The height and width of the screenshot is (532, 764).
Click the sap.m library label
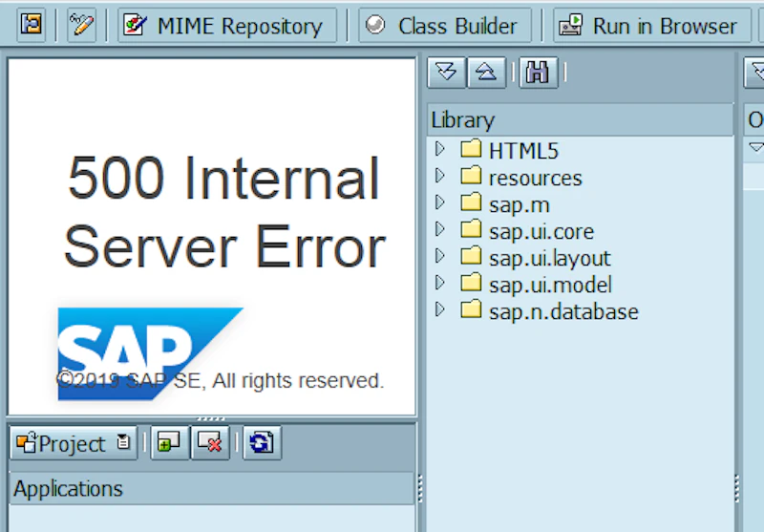tap(520, 205)
